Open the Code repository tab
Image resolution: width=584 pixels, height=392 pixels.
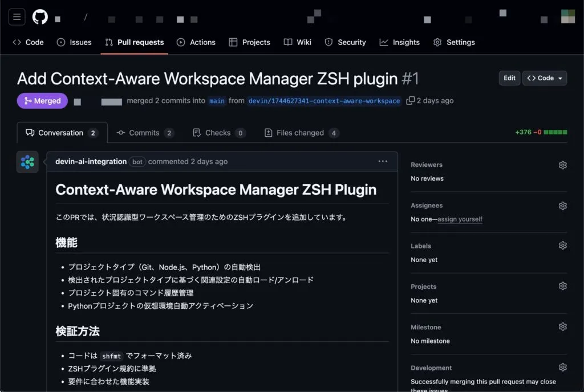point(29,42)
